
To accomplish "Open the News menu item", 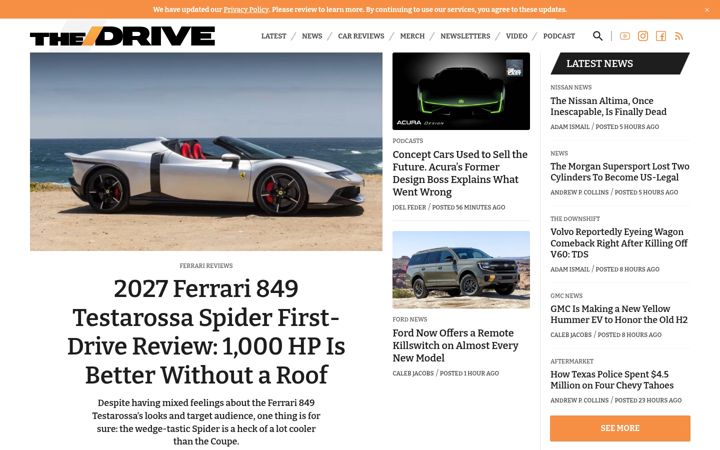I will 312,36.
